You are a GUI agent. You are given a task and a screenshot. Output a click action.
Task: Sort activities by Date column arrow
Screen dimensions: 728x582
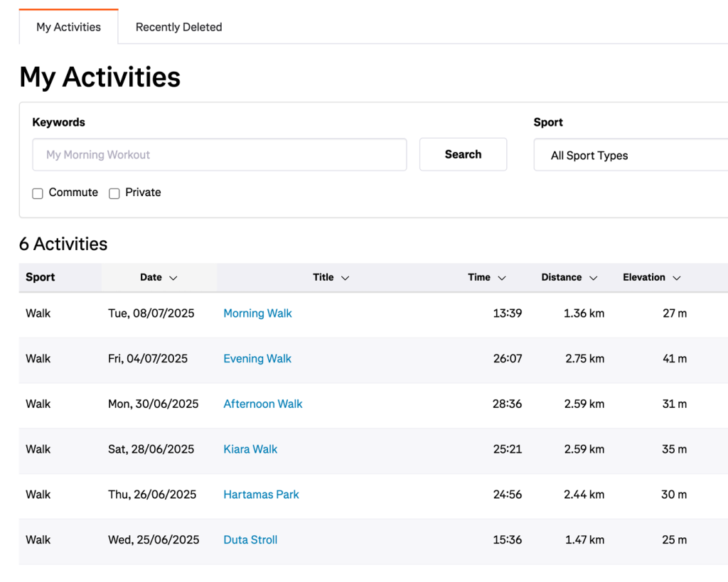pyautogui.click(x=173, y=278)
